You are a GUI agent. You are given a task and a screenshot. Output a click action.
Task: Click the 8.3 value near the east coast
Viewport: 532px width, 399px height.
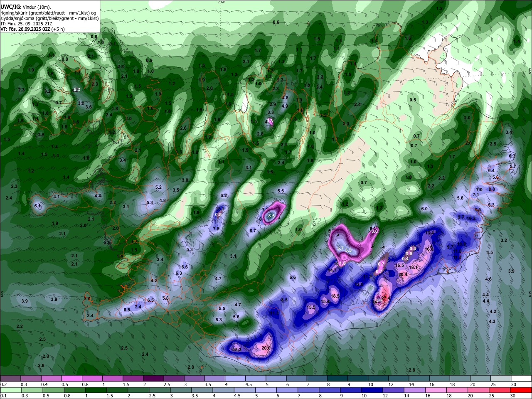tap(492, 189)
